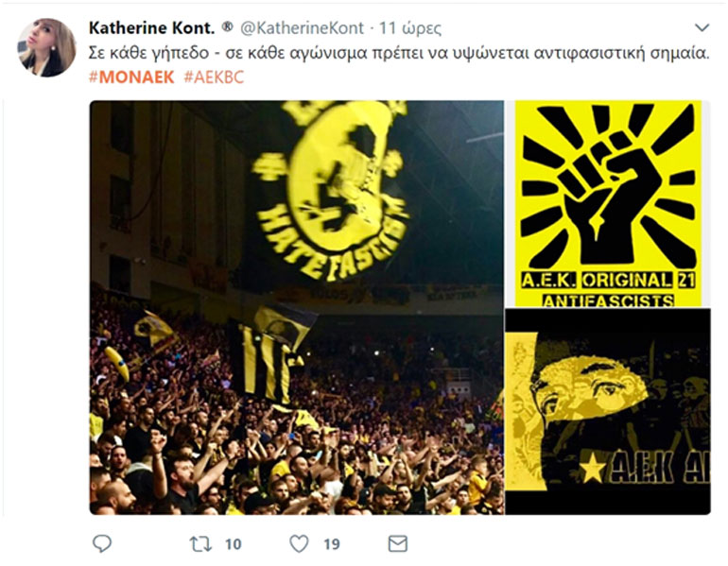Open the #MONAEK hashtag
This screenshot has width=728, height=566.
131,77
